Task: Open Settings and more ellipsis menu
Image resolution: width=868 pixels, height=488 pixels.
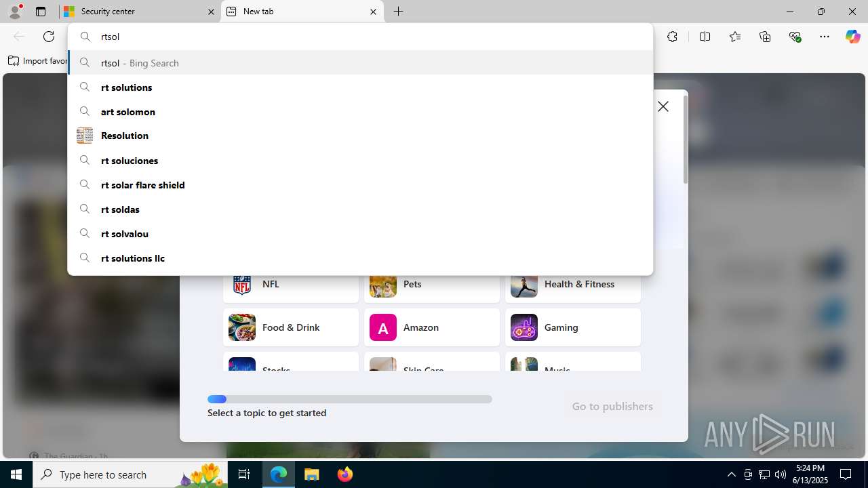Action: point(825,37)
